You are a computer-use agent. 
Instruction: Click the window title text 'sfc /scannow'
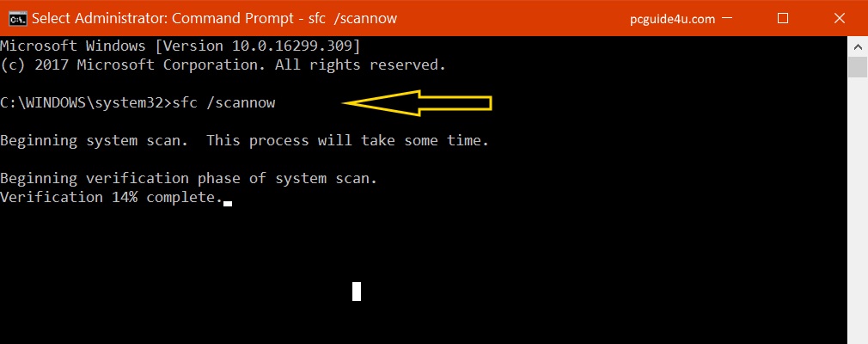point(352,18)
